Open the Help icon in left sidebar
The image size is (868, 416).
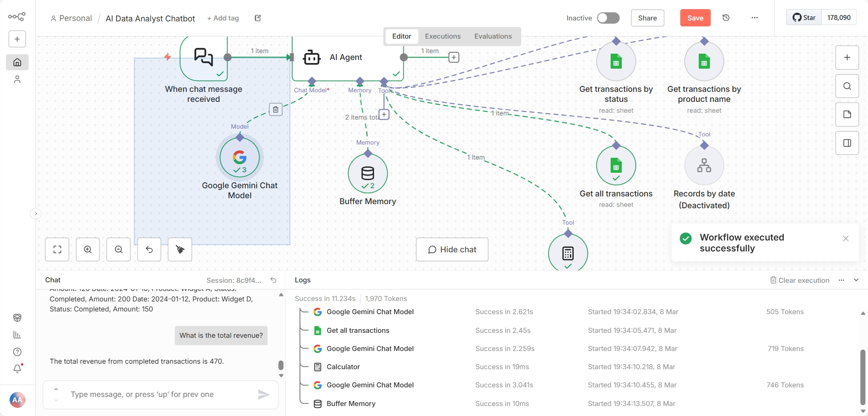[x=17, y=352]
